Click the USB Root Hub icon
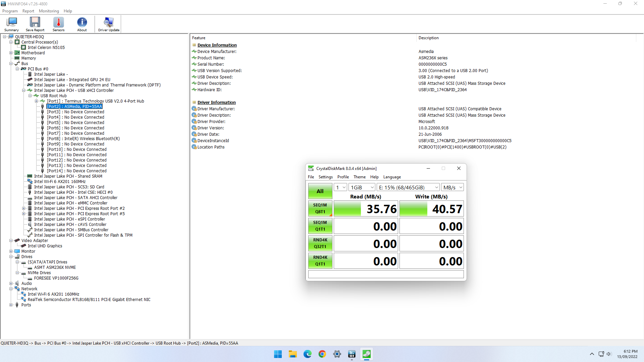The width and height of the screenshot is (644, 362). 36,96
